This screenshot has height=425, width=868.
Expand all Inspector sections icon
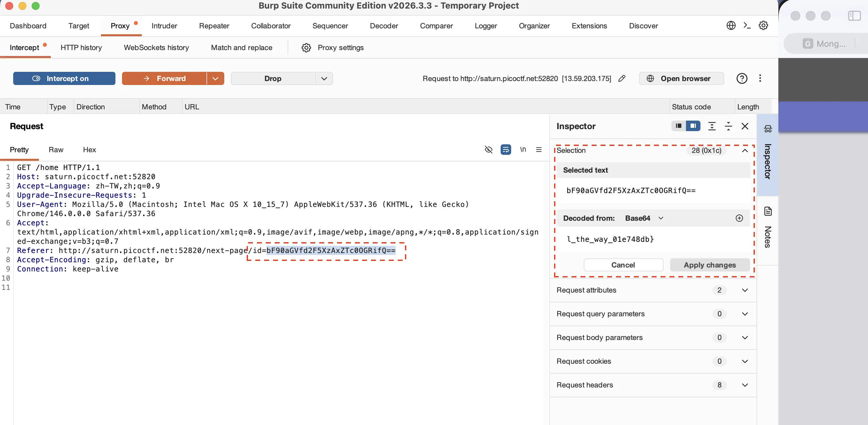tap(712, 126)
